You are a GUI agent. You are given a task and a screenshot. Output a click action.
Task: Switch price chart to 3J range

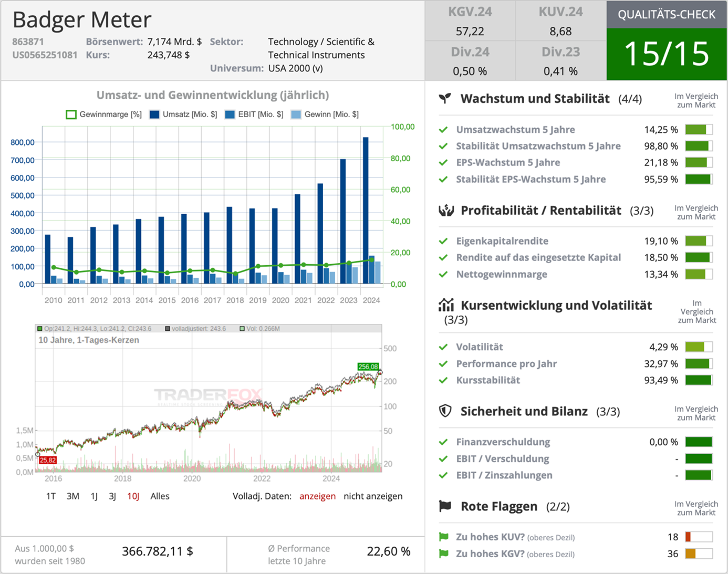(x=112, y=496)
